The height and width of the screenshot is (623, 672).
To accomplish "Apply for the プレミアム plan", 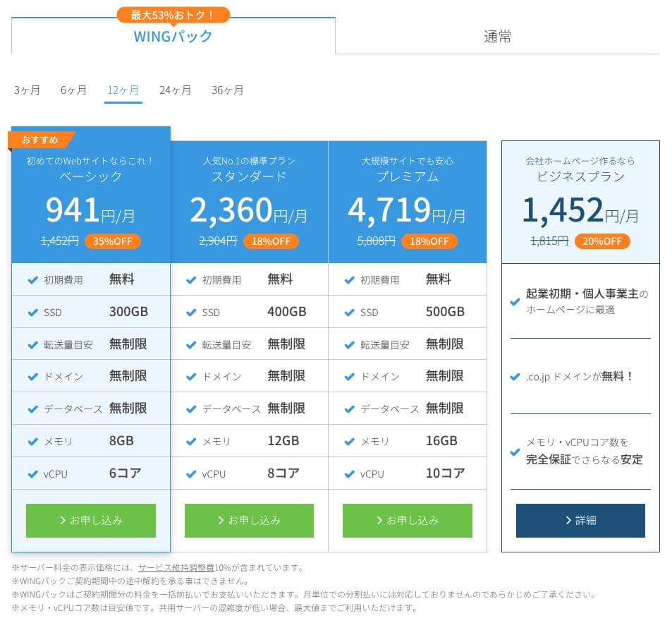I will pyautogui.click(x=407, y=521).
